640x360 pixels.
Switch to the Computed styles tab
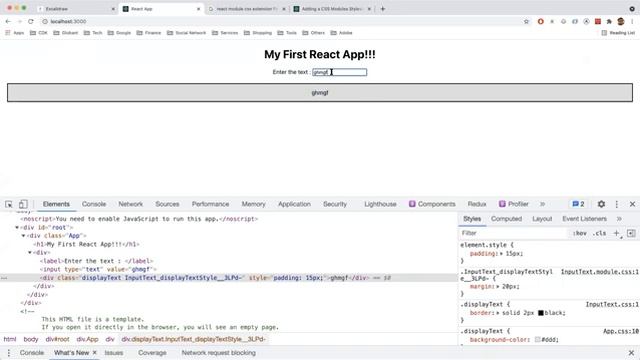pos(507,219)
